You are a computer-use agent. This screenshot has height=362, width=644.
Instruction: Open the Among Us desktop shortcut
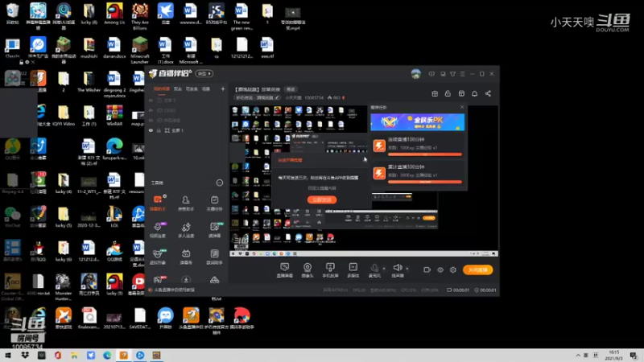tap(114, 14)
